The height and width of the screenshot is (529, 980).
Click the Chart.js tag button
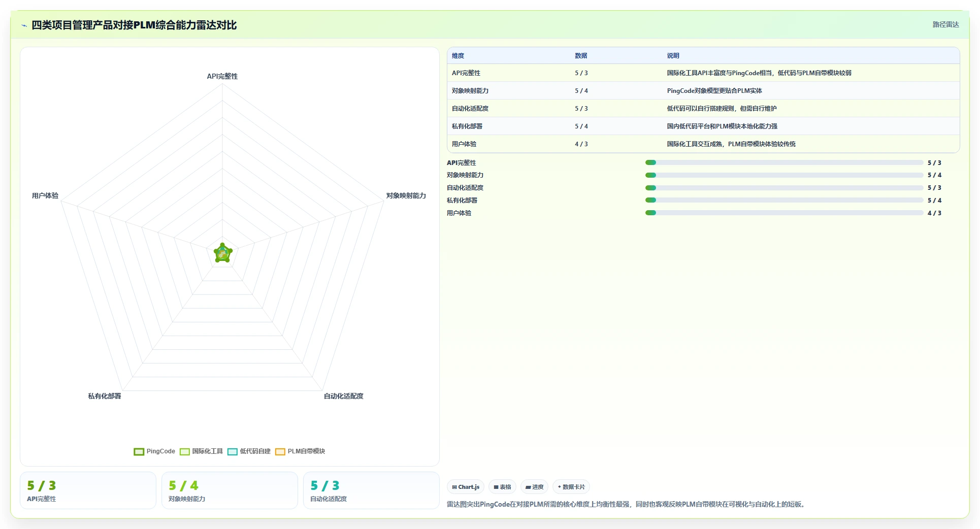coord(466,487)
